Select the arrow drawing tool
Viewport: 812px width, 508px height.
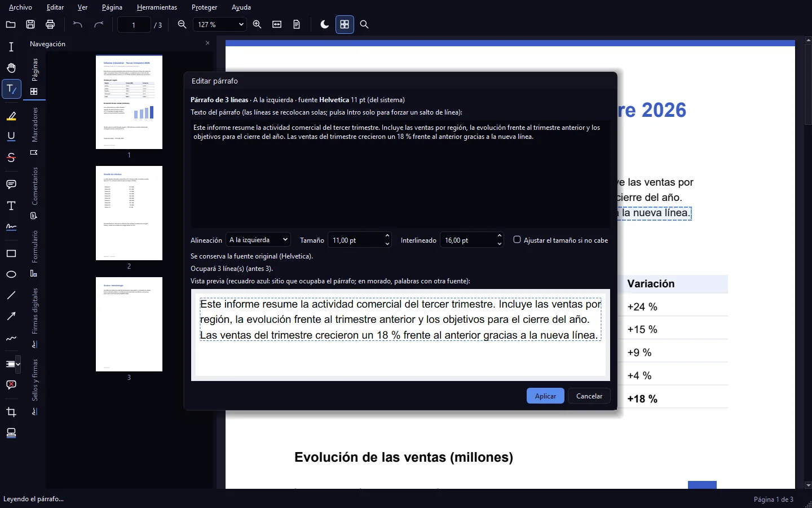tap(11, 316)
